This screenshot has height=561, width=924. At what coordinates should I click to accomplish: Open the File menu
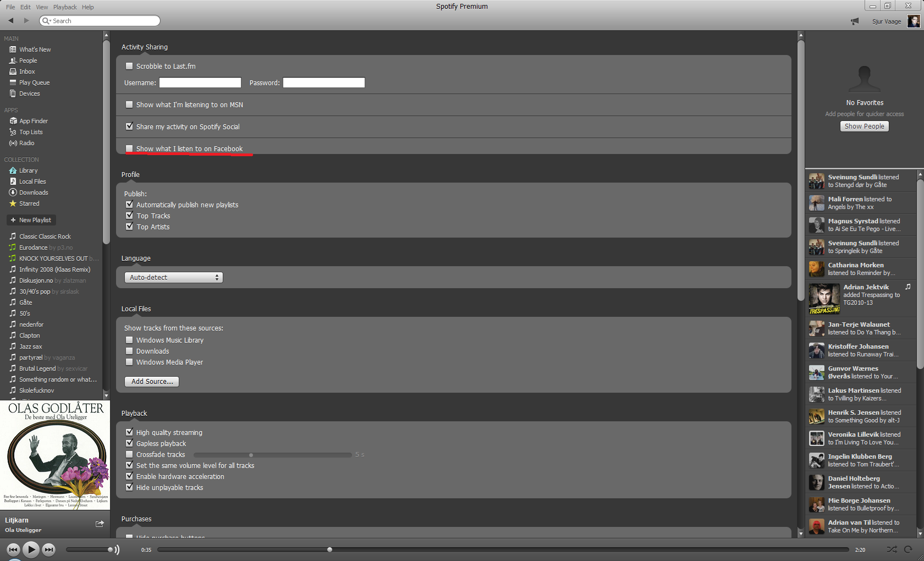tap(10, 7)
